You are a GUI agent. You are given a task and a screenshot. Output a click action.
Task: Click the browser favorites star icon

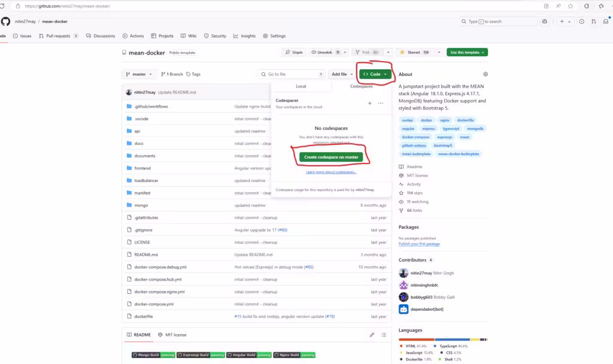570,6
